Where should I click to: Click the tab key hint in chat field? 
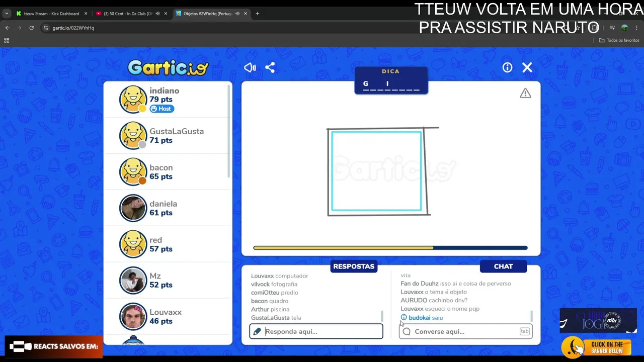tap(524, 331)
